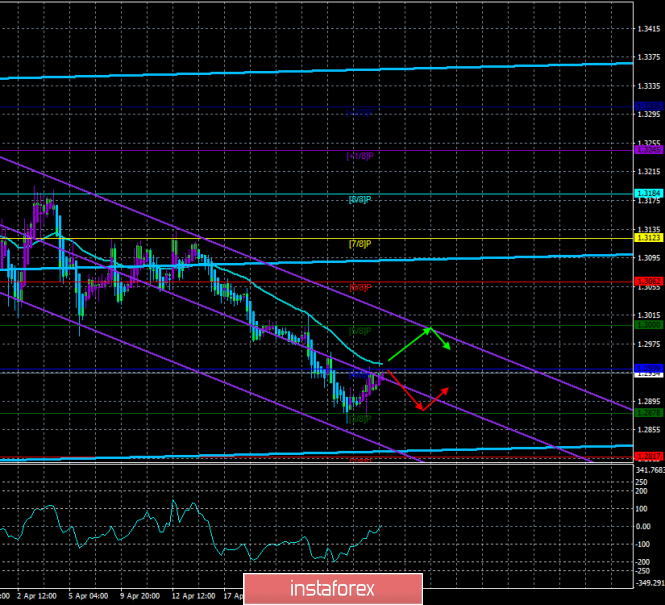Viewport: 665px width, 605px height.
Task: Click the 1.3295 price axis label
Action: pyautogui.click(x=649, y=114)
